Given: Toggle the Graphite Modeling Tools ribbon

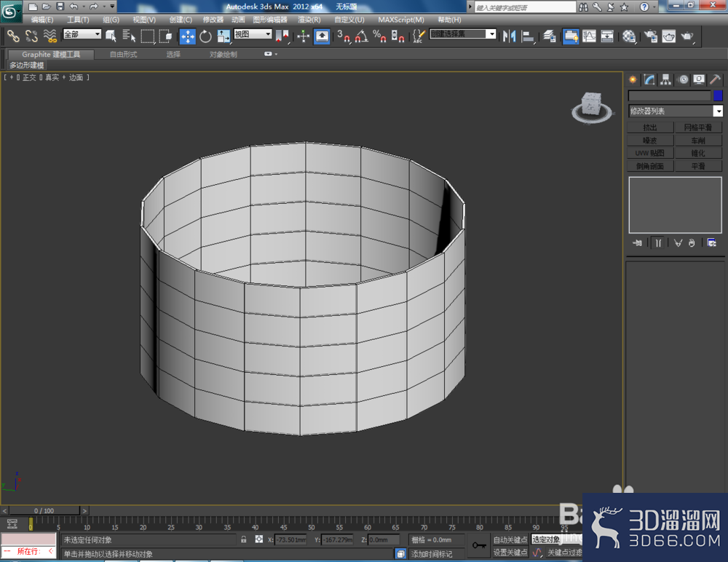Looking at the screenshot, I should (571, 36).
